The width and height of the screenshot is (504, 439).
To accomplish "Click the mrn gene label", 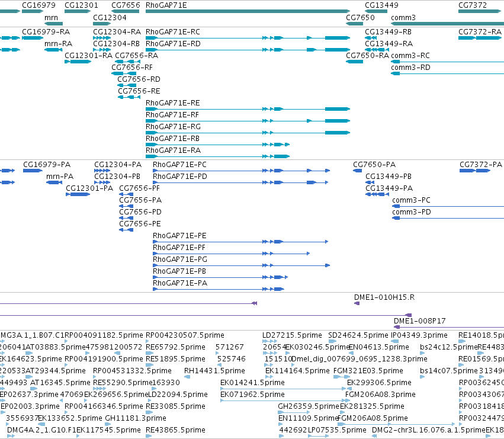I will 51,17.
